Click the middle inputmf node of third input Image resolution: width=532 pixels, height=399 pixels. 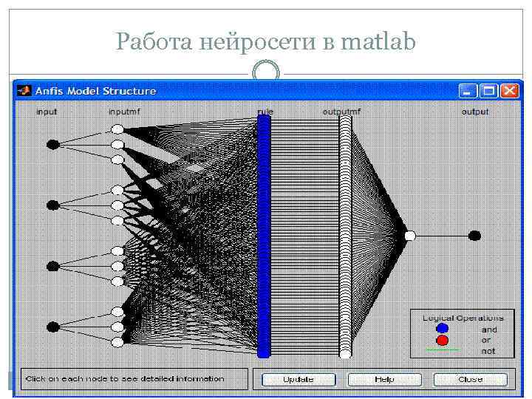click(117, 266)
